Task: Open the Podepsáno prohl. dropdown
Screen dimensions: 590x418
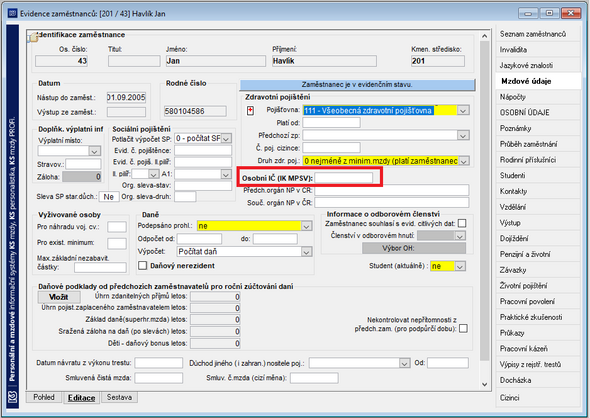Action: tap(307, 226)
